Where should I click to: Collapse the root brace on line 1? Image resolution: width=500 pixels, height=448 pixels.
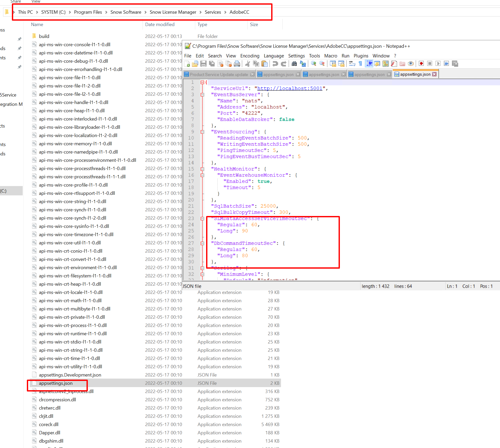tap(202, 82)
